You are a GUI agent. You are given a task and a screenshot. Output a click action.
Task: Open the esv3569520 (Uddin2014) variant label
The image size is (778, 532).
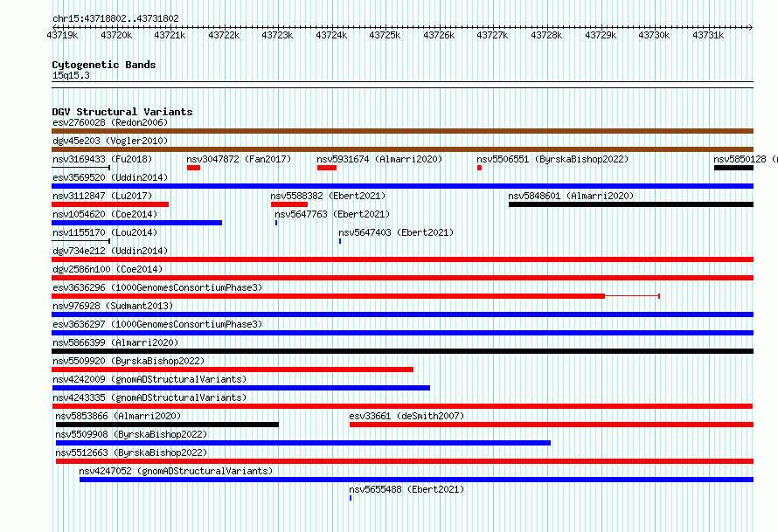pos(110,177)
